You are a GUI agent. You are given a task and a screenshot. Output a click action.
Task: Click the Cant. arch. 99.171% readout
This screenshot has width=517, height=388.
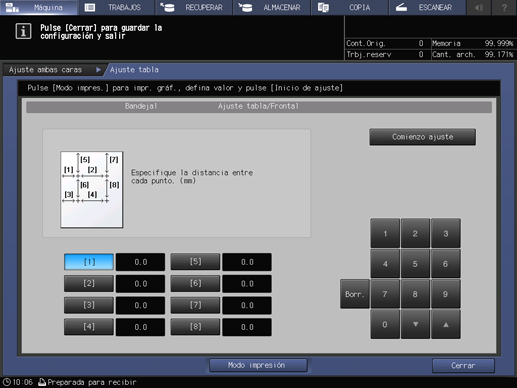(473, 54)
